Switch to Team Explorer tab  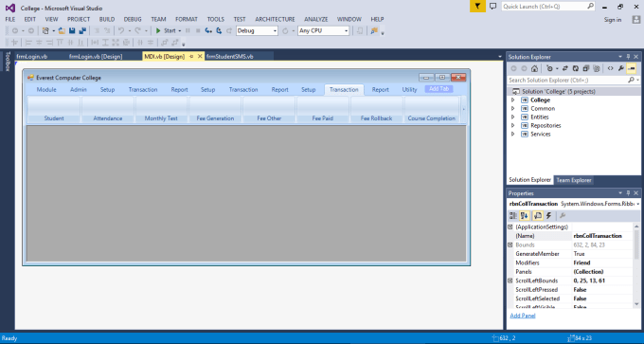click(573, 180)
